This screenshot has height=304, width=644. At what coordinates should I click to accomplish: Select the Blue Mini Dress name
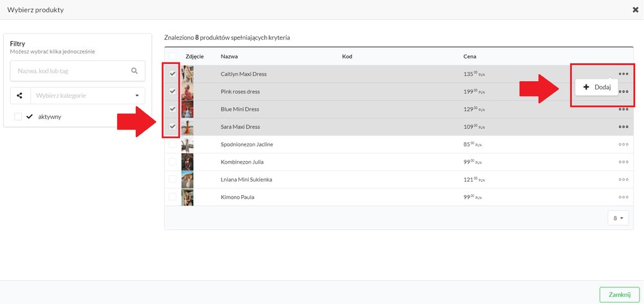coord(240,109)
